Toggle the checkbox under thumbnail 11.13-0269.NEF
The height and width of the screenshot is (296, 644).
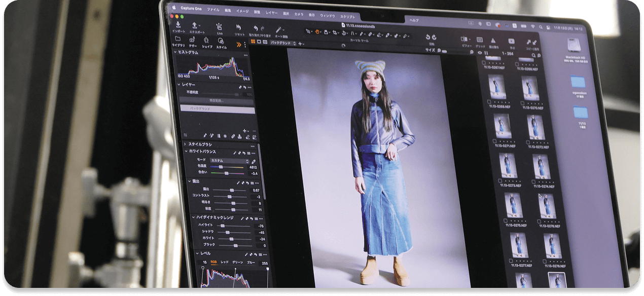click(489, 102)
